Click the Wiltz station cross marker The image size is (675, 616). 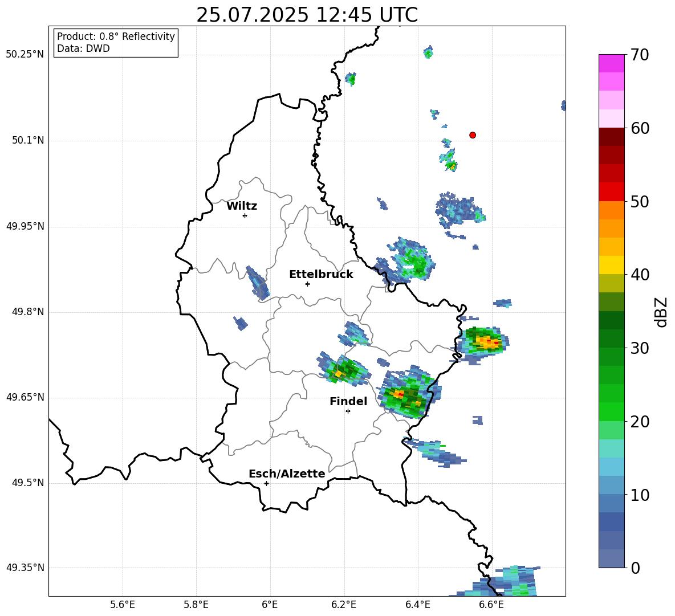coord(245,215)
